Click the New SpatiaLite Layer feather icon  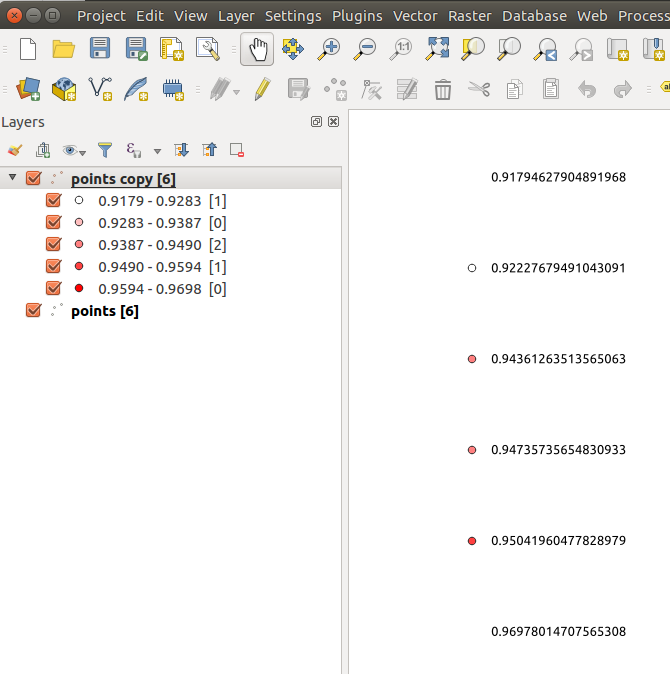136,89
